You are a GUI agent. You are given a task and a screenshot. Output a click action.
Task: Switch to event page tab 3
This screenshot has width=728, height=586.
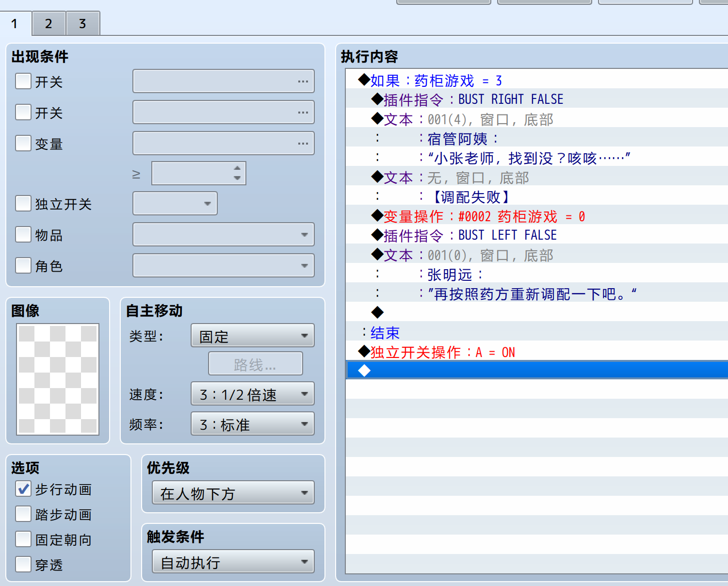point(82,23)
